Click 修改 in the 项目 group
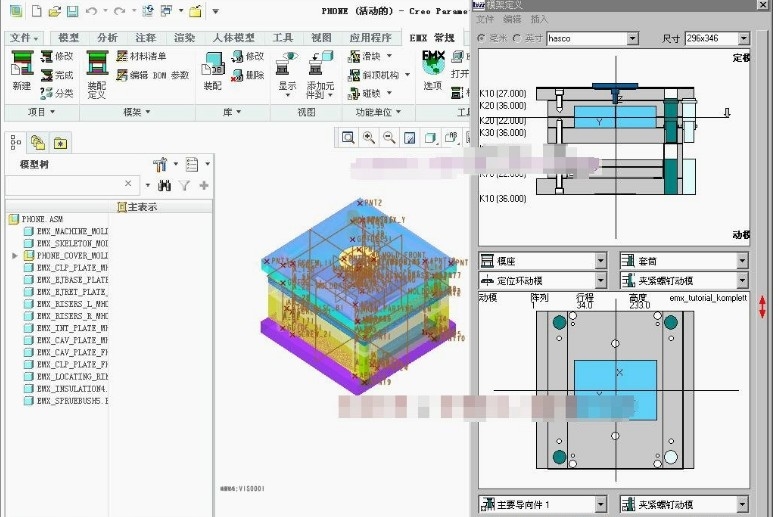 pos(57,56)
